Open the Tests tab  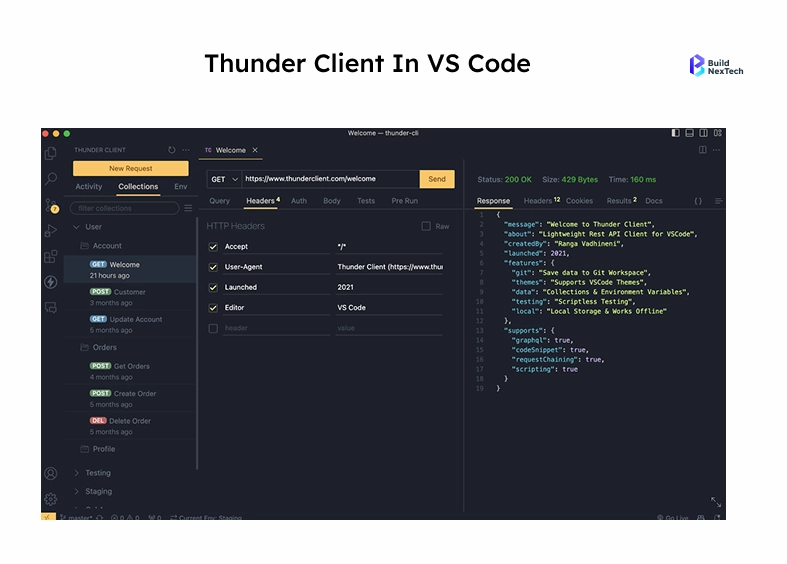click(366, 201)
